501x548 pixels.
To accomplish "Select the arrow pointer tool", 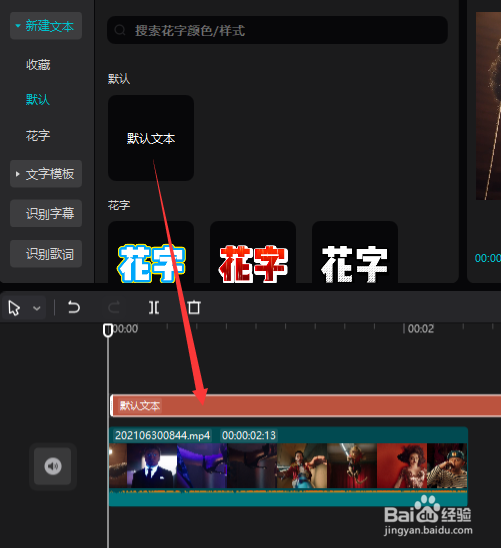I will pos(14,308).
